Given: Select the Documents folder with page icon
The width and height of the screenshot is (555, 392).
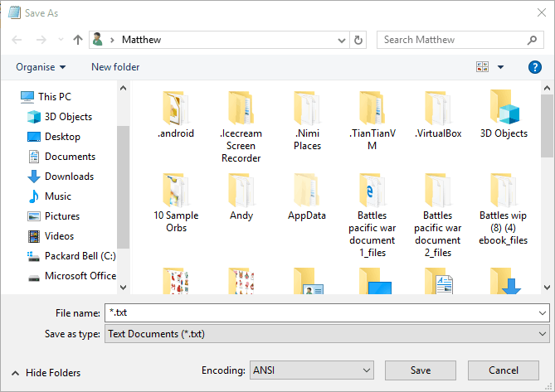Looking at the screenshot, I should pyautogui.click(x=438, y=282).
